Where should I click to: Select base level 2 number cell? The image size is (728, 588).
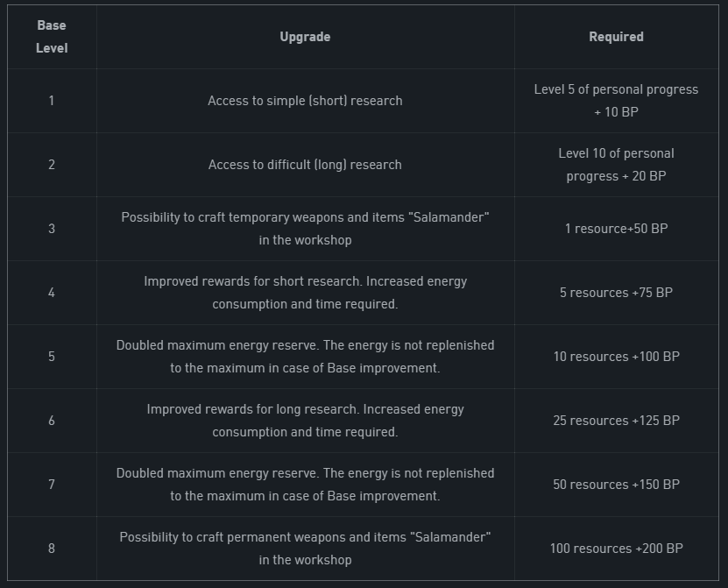pos(52,165)
